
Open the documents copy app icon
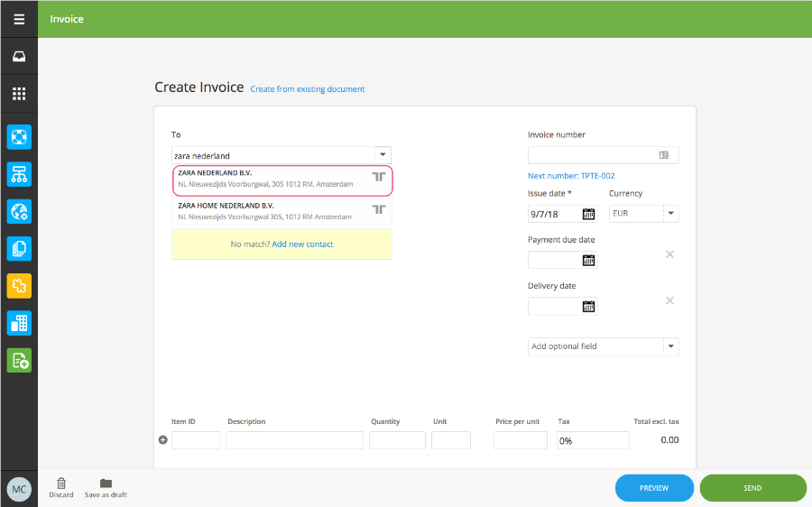point(19,249)
